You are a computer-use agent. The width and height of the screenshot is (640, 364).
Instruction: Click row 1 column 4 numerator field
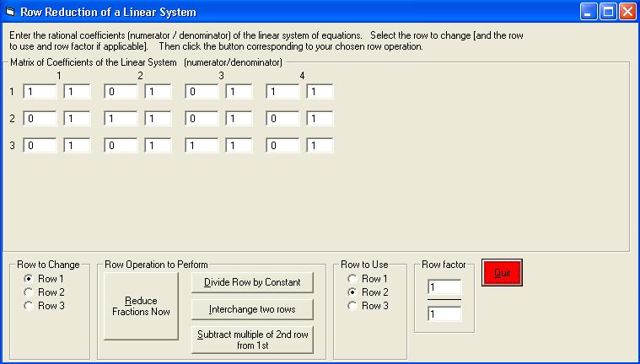point(282,92)
